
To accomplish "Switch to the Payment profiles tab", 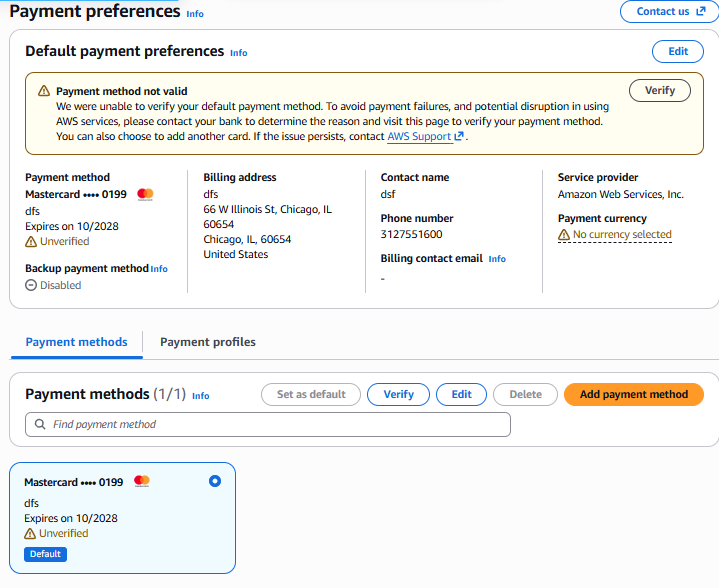I will pyautogui.click(x=208, y=342).
